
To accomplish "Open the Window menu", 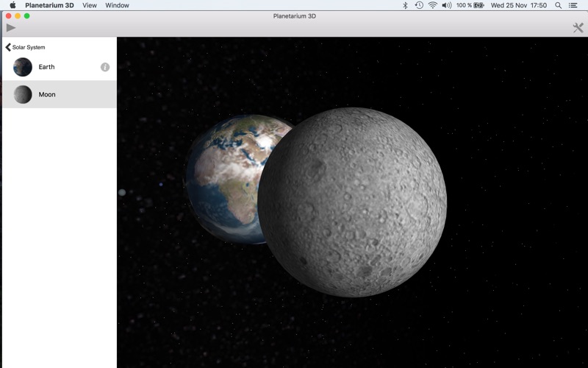I will 117,5.
